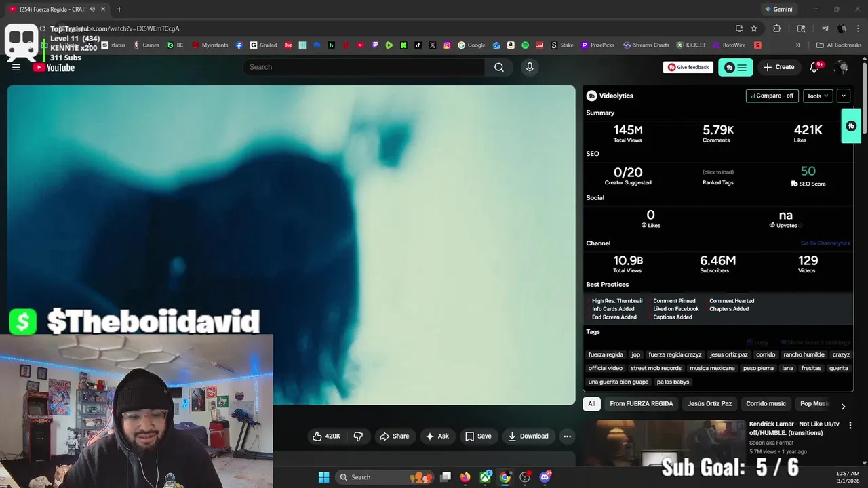Screen dimensions: 868x488
Task: Like the video (420K thumbs up)
Action: 326,436
